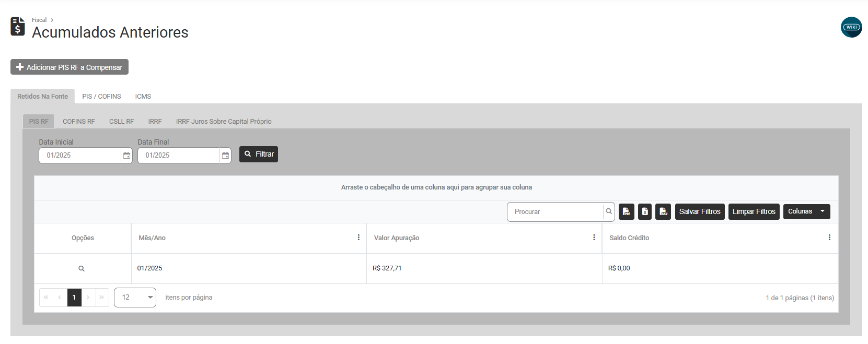Open the Data Inicial calendar picker
The image size is (868, 344).
click(126, 156)
